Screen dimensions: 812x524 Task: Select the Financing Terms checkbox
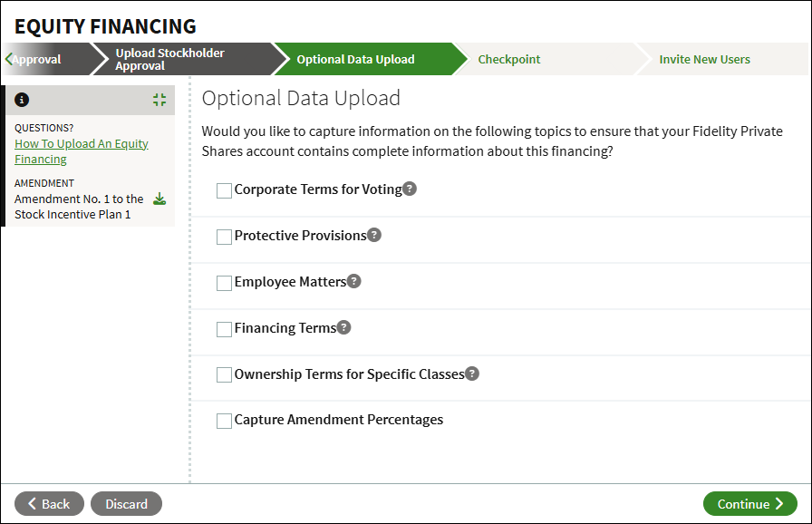[224, 329]
